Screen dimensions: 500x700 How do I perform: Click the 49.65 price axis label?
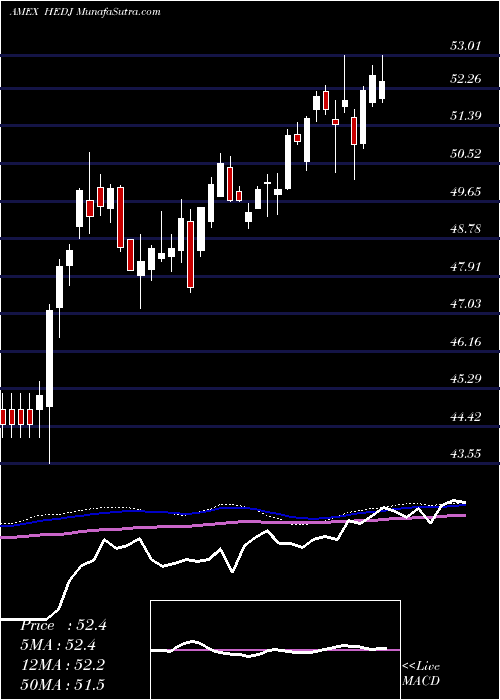point(466,192)
